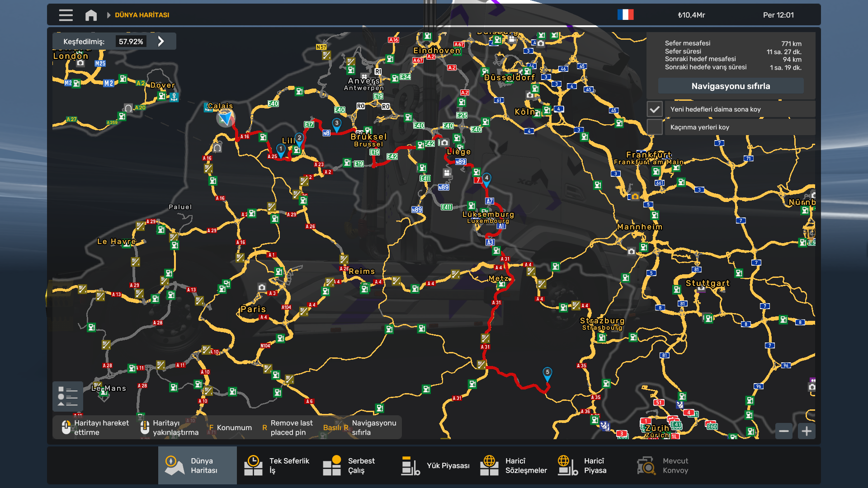Click the Stuttgart city label
Screen dimensions: 868x488
click(708, 283)
